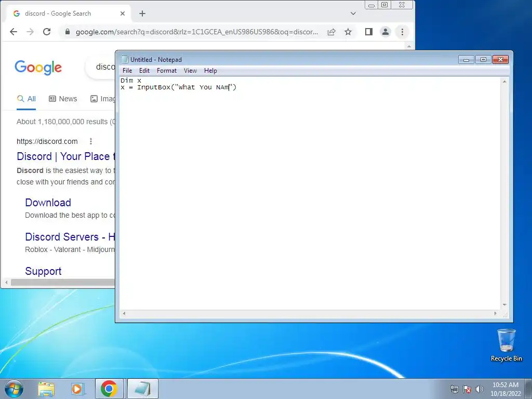Image resolution: width=532 pixels, height=399 pixels.
Task: Minimize the Chrome window
Action: 371,5
